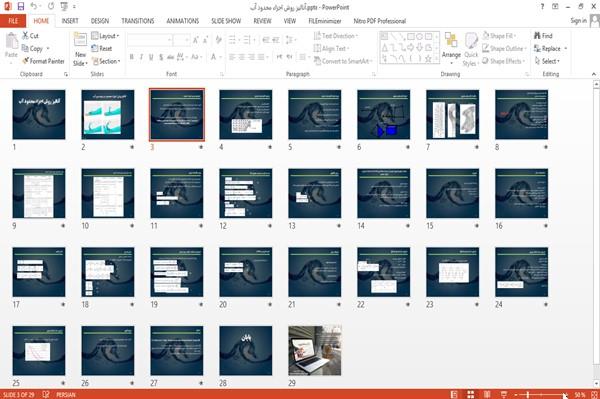Click spell check icon in status bar
The height and width of the screenshot is (399, 600).
tap(46, 394)
